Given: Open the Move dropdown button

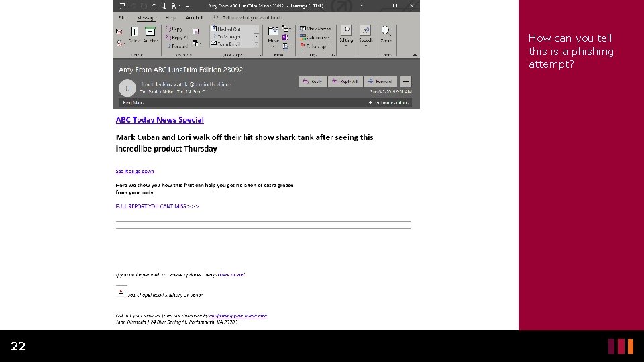Looking at the screenshot, I should (x=273, y=36).
